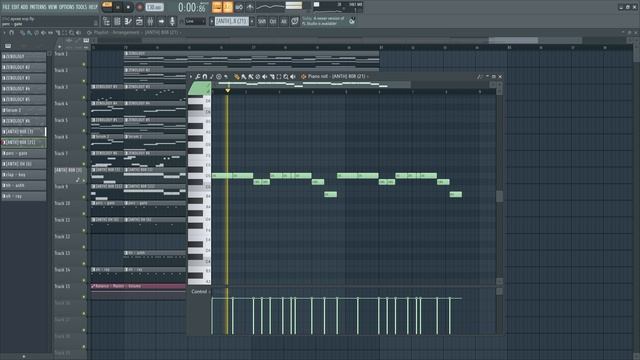
Task: Click the song time display
Action: coord(193,7)
